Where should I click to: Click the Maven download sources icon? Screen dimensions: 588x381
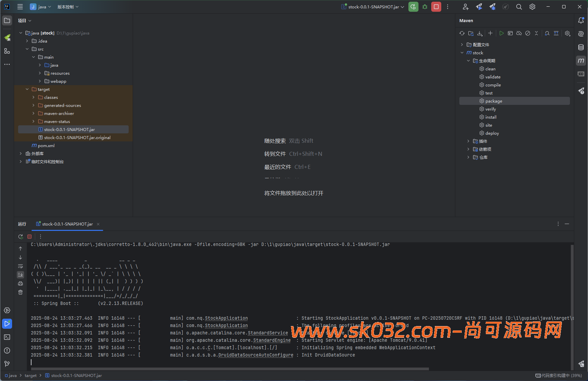click(480, 33)
